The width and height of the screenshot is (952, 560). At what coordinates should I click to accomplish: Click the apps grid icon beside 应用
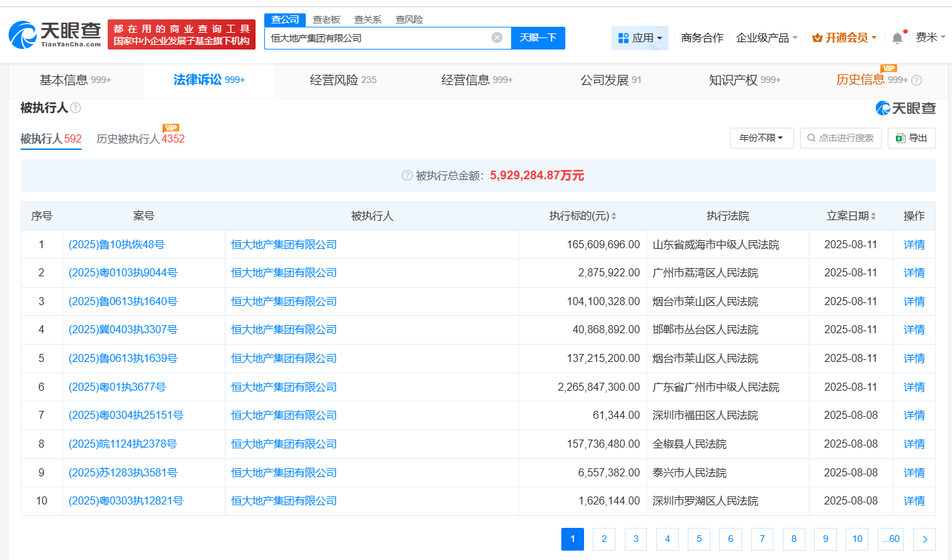623,38
